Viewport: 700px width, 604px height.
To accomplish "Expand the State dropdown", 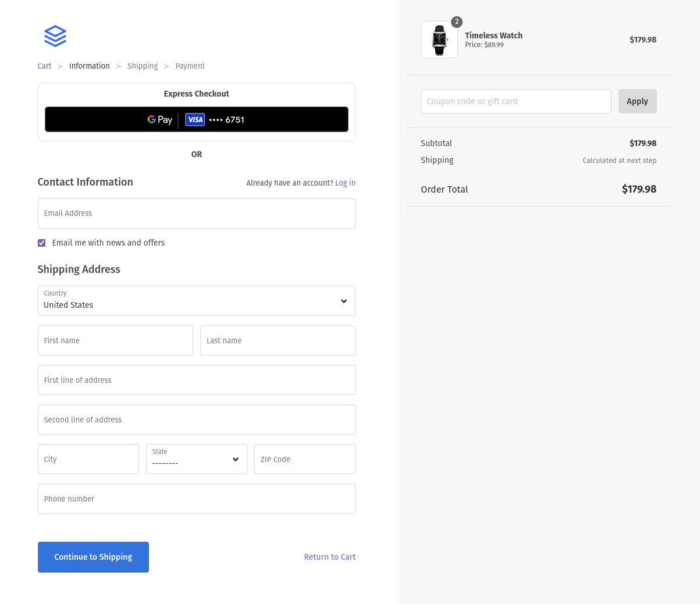I will pyautogui.click(x=196, y=459).
